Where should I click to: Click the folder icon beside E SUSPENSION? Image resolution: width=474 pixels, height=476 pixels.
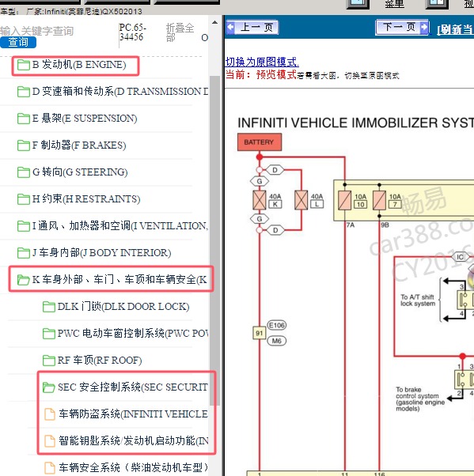(x=24, y=119)
